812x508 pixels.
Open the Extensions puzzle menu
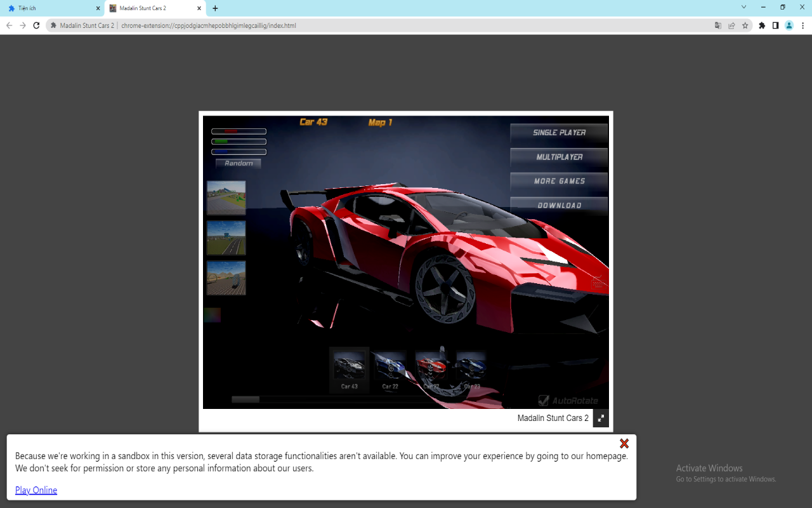(x=762, y=25)
